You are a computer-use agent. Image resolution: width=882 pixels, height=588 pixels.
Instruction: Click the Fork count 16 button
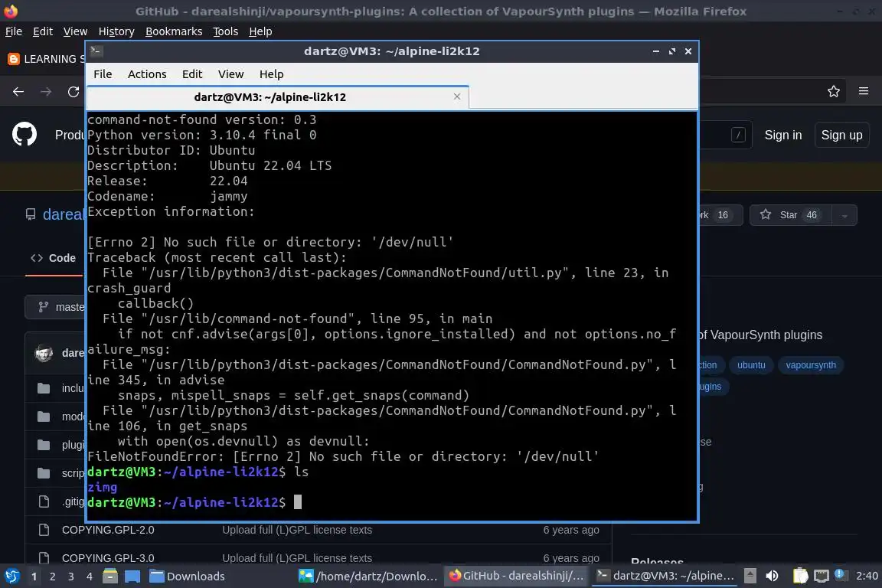tap(720, 215)
